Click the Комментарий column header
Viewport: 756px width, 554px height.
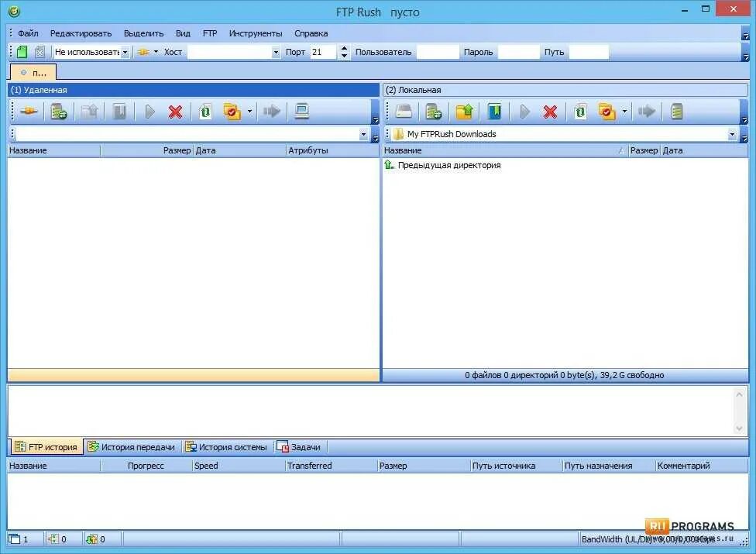[x=702, y=466]
